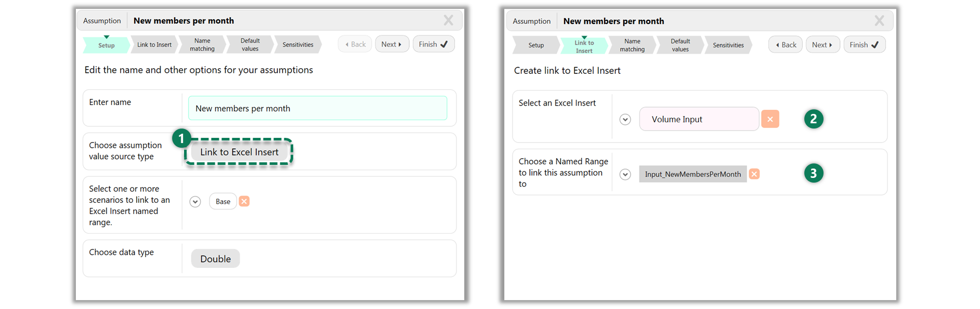Toggle the Double data type button
Viewport: 980px width, 309px height.
click(215, 259)
